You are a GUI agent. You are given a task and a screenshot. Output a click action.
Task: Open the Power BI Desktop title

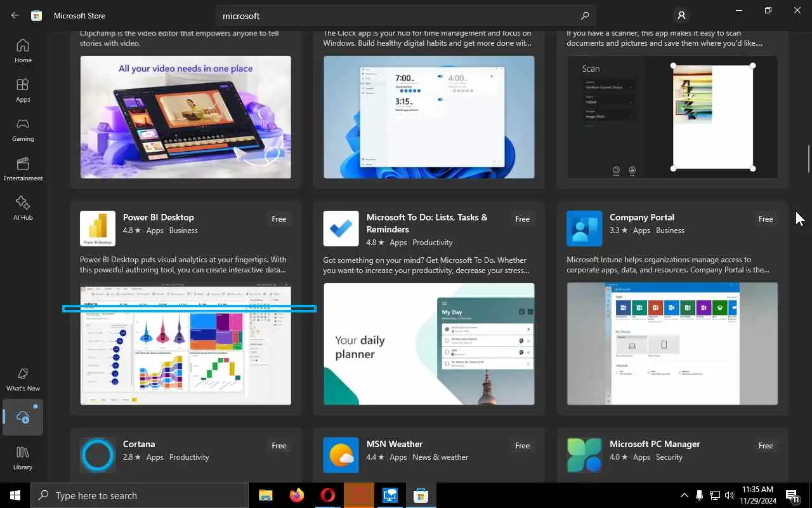[159, 217]
